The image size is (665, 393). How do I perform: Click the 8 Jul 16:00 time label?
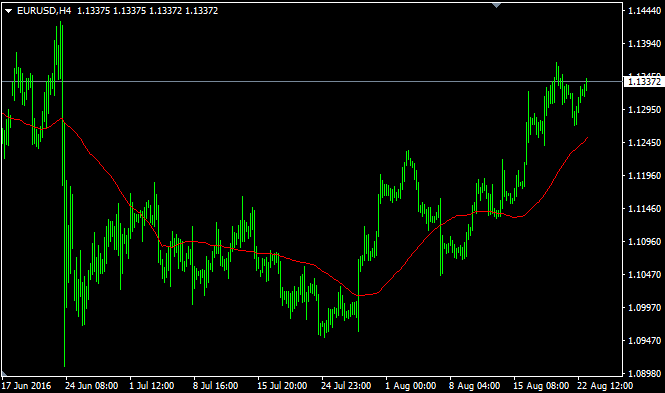point(215,386)
